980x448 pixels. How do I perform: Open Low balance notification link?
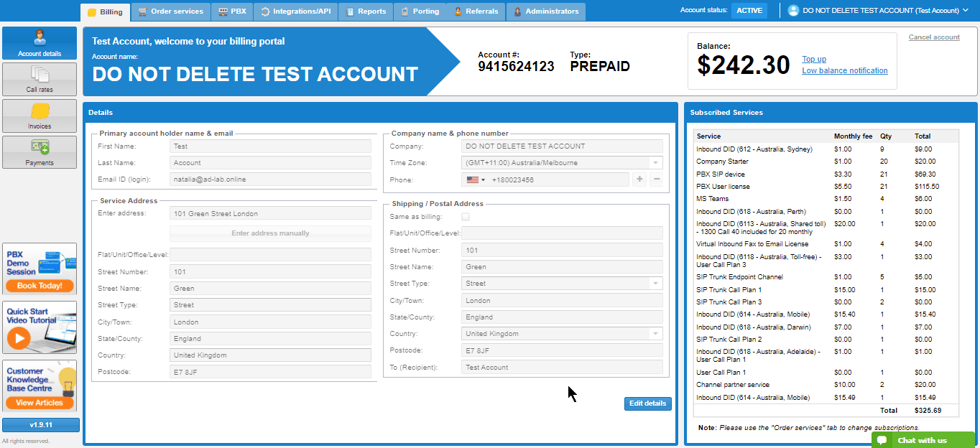[844, 70]
